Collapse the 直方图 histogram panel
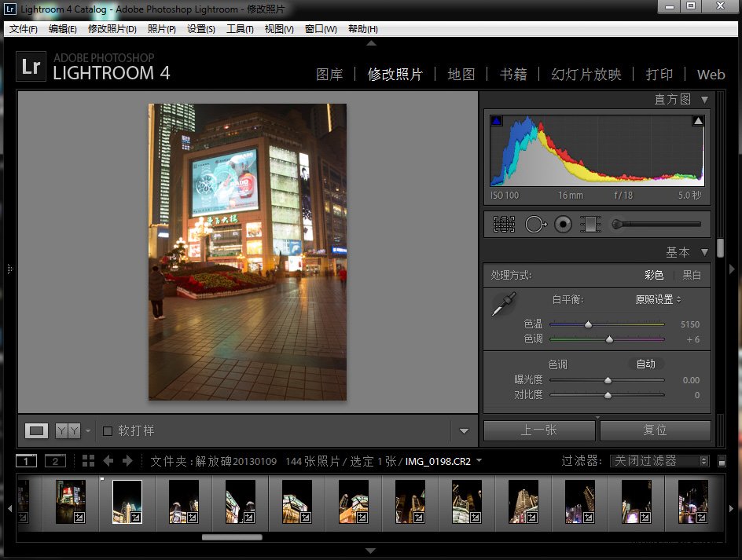The width and height of the screenshot is (742, 560). click(x=704, y=100)
